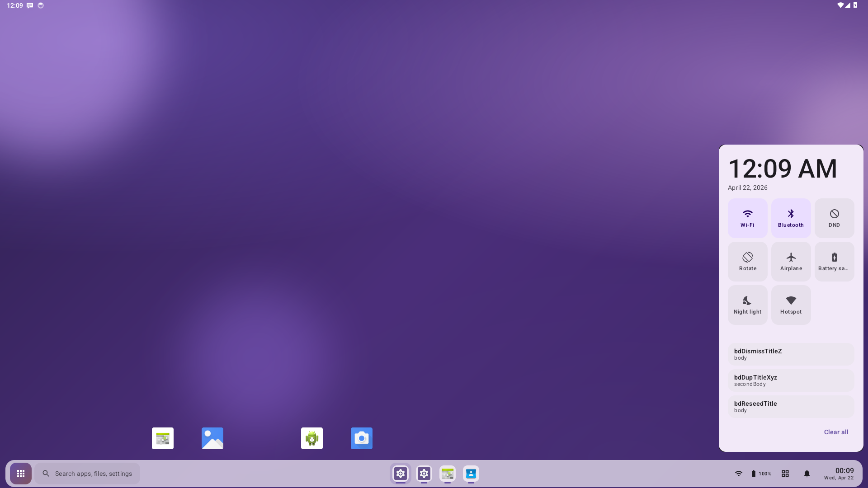Open the bdDismissTitleZ notification

coord(791,354)
